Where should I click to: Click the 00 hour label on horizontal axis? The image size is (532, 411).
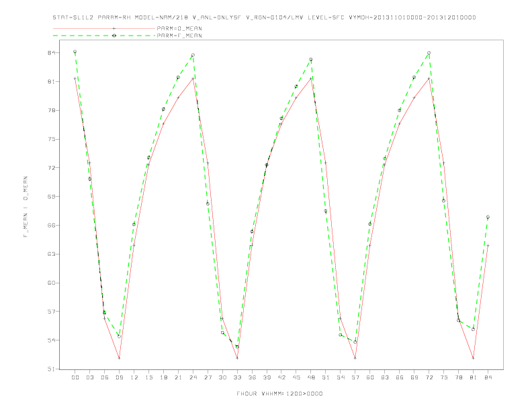click(75, 377)
